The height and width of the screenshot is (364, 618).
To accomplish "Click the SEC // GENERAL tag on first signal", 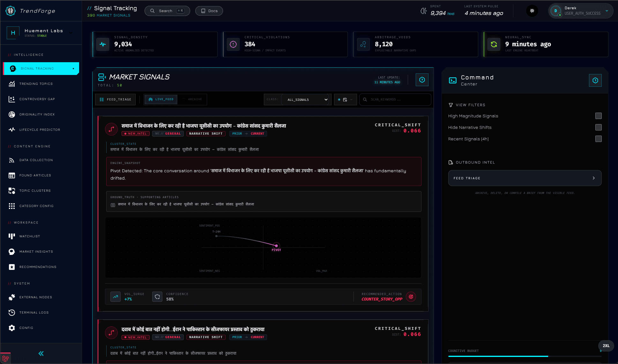I will coord(168,134).
